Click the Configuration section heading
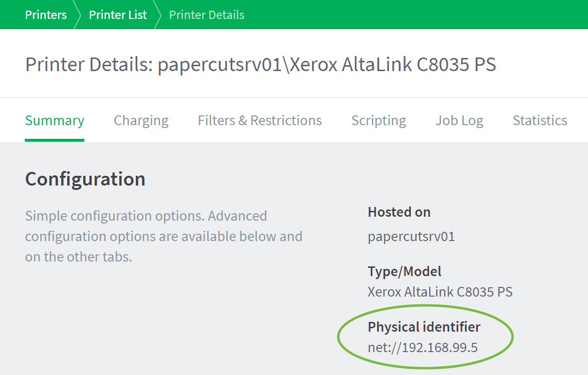The image size is (588, 375). click(85, 179)
